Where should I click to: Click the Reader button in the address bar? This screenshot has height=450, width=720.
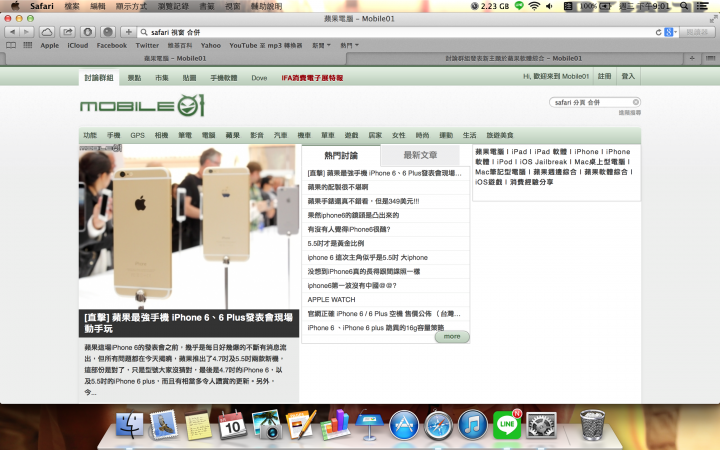point(697,32)
